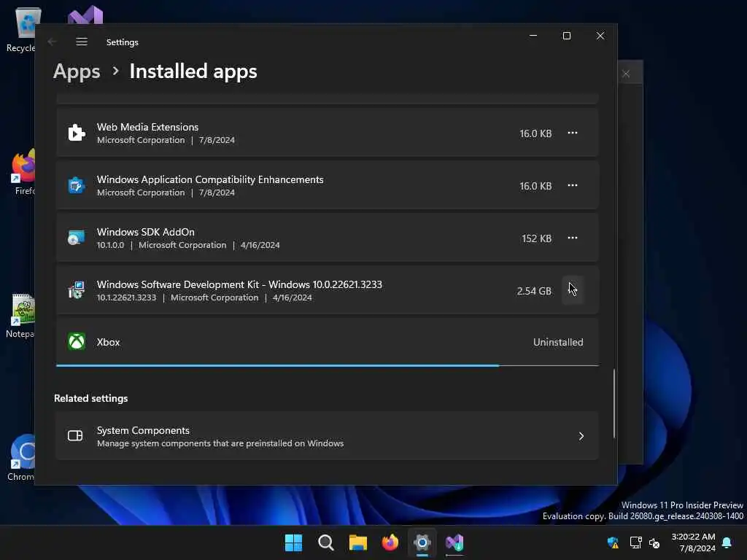The width and height of the screenshot is (747, 560).
Task: Select the Recycle Bin desktop icon
Action: (x=22, y=30)
